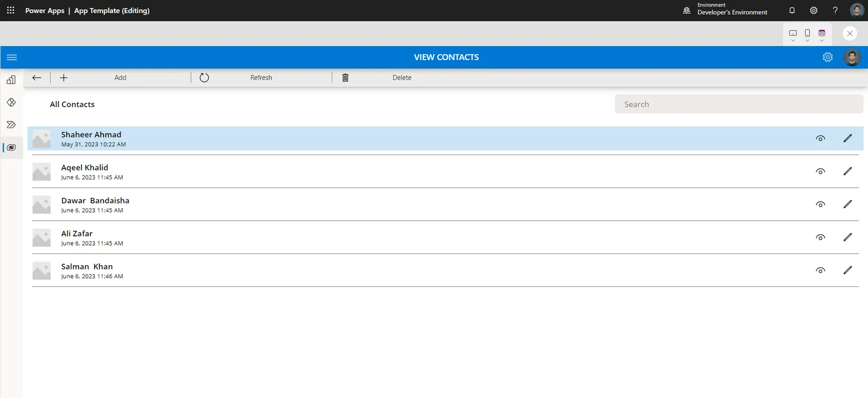Click the Refresh button label
Viewport: 868px width, 398px height.
261,78
